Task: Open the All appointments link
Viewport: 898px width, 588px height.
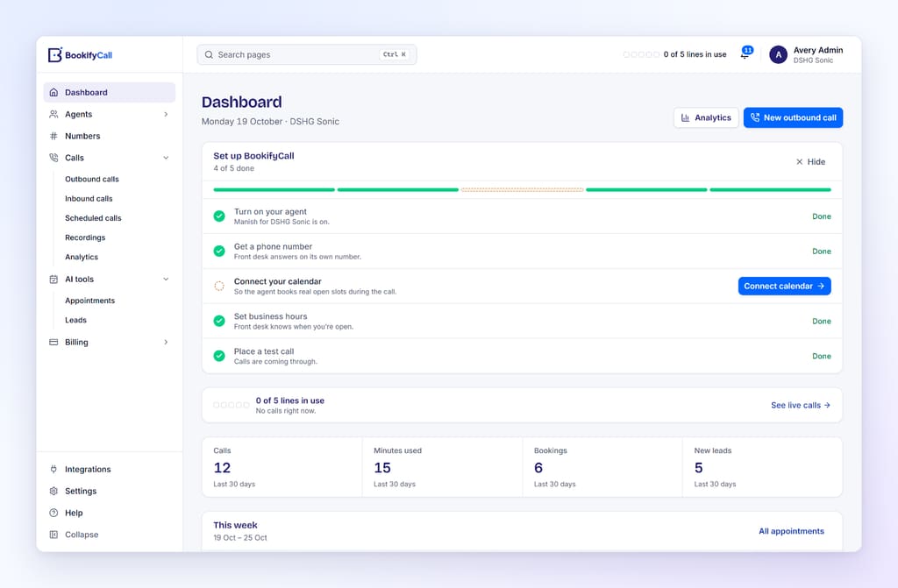Action: point(791,531)
